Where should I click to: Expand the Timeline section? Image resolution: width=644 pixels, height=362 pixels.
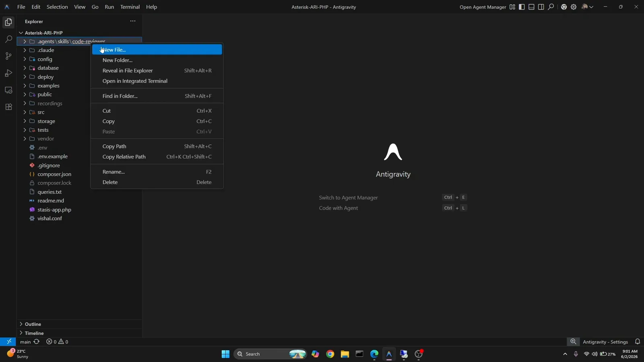point(79,333)
